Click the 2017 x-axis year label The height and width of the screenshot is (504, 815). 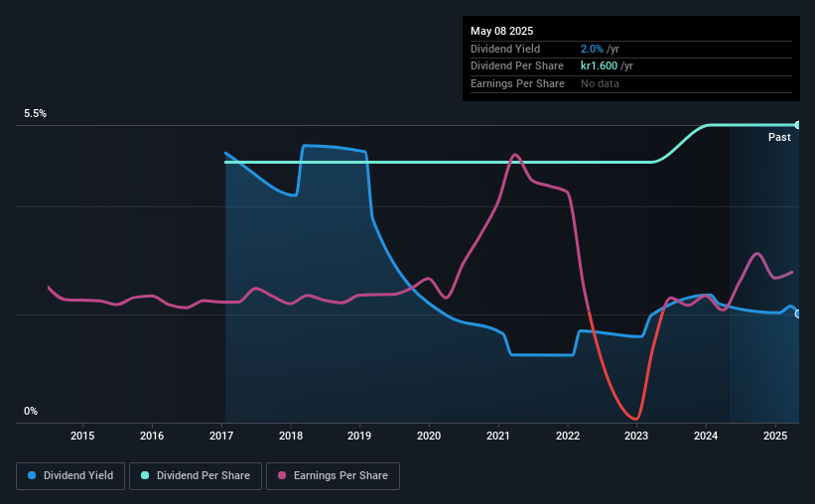click(221, 436)
